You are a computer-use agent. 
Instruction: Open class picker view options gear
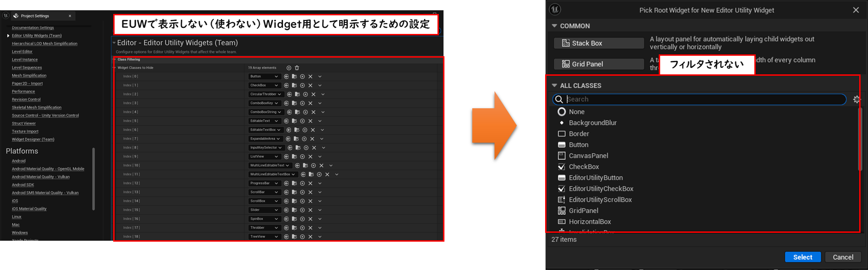click(x=856, y=99)
